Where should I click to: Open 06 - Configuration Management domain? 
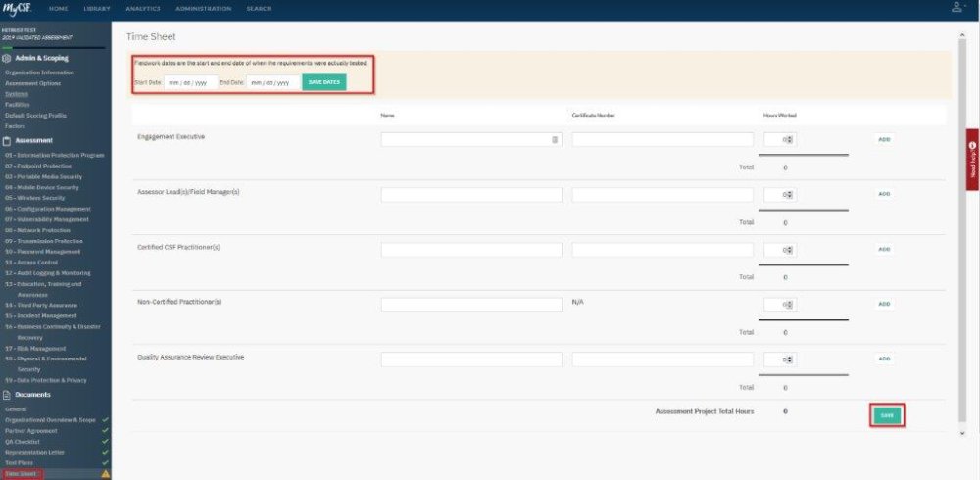tap(47, 209)
